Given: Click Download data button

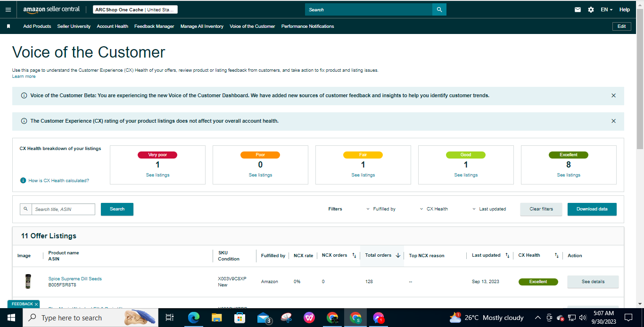Looking at the screenshot, I should tap(592, 209).
